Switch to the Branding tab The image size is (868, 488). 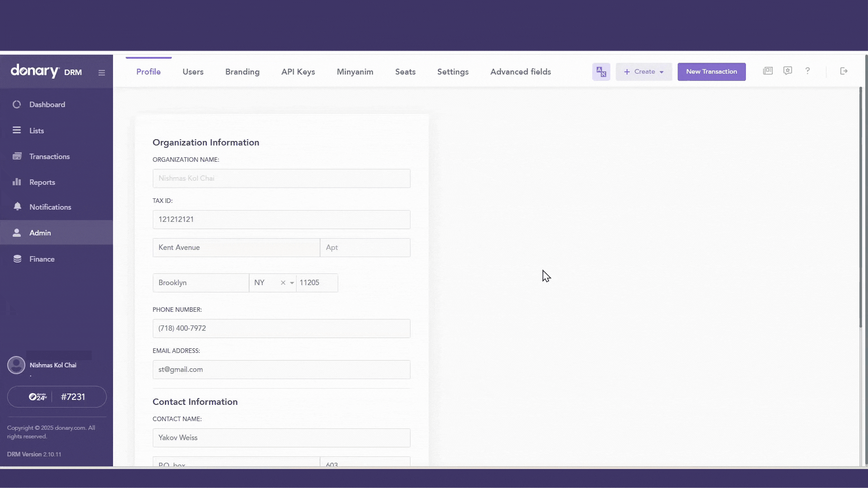242,72
